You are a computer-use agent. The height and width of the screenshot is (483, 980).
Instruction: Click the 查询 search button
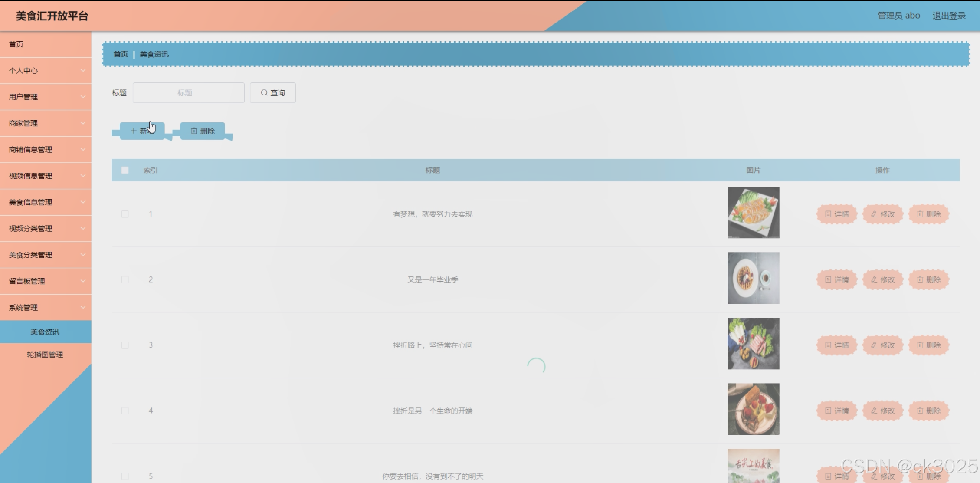click(272, 93)
